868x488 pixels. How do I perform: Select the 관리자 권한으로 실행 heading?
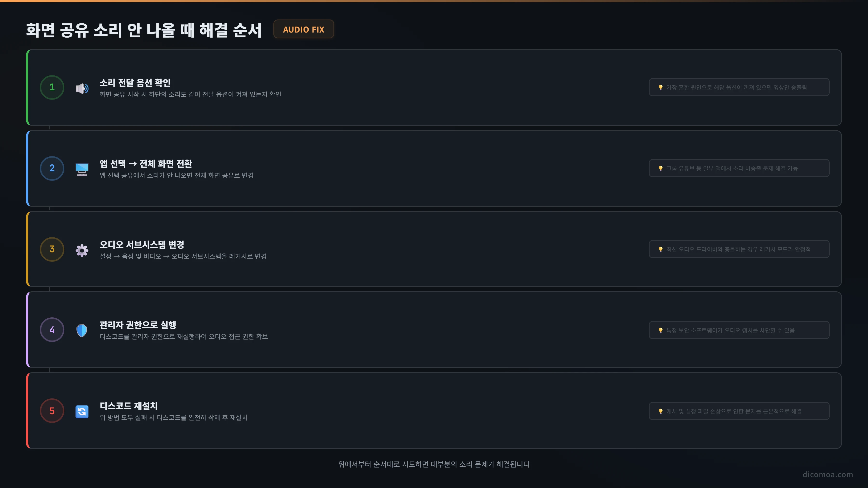point(137,325)
